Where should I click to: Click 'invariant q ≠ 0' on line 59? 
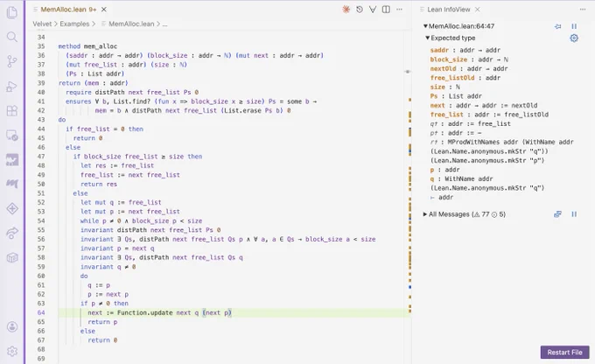108,267
